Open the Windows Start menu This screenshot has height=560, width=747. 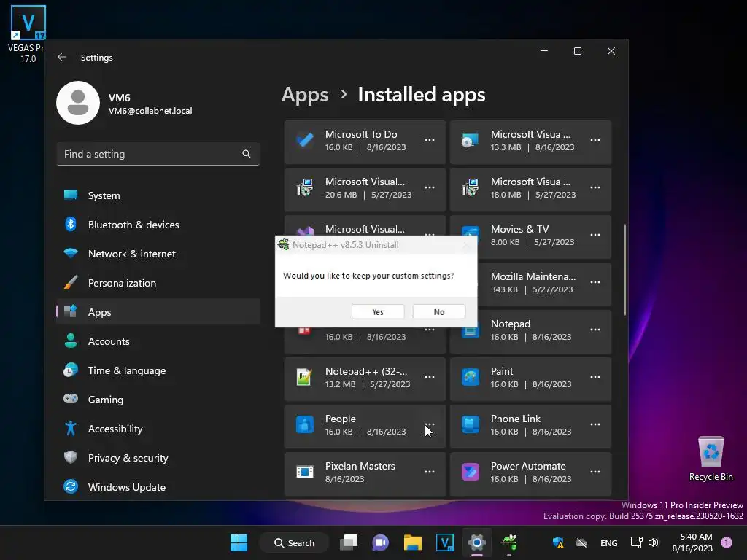pyautogui.click(x=239, y=542)
